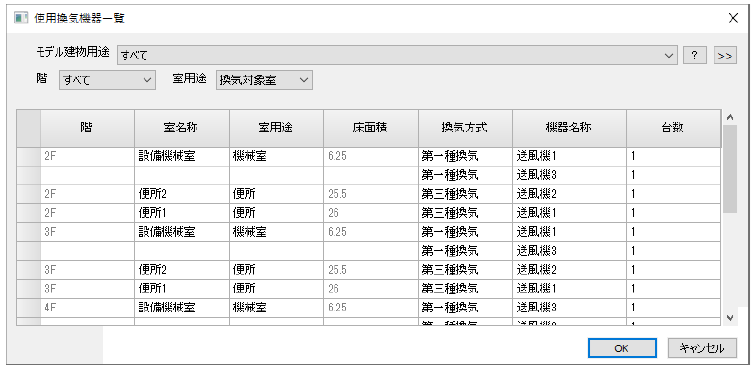This screenshot has height=368, width=755.
Task: Select the first row header for 2F 設備機械室
Action: coord(28,157)
